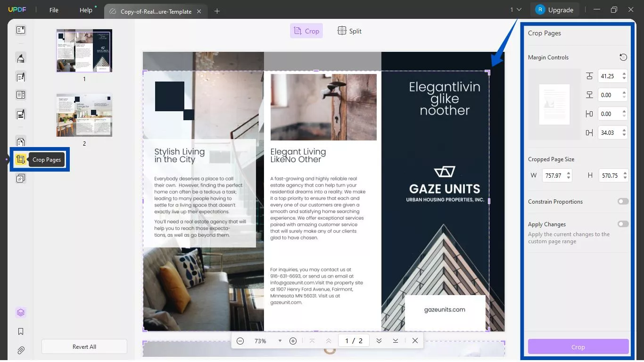Image resolution: width=644 pixels, height=362 pixels.
Task: Adjust the left margin 0.00 stepper
Action: tap(624, 114)
